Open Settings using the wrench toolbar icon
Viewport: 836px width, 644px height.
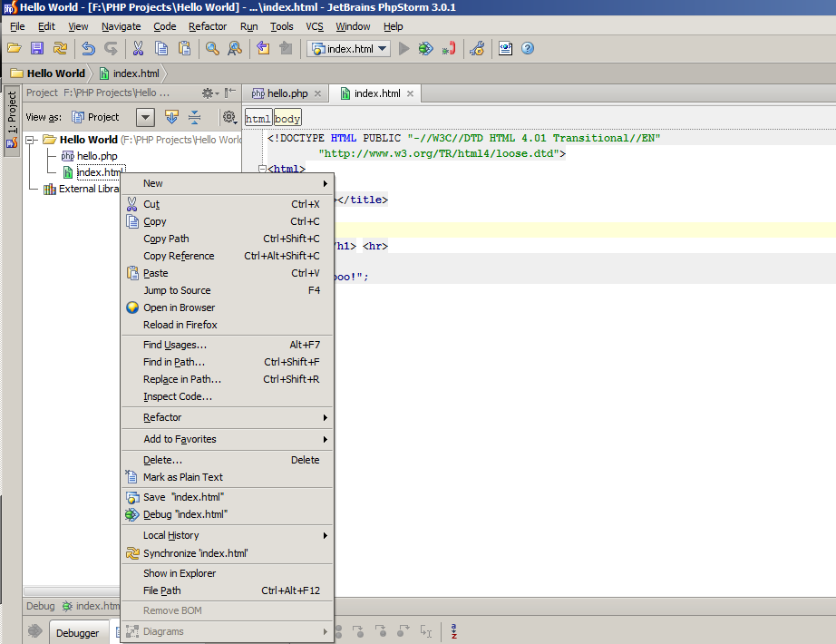pyautogui.click(x=478, y=48)
